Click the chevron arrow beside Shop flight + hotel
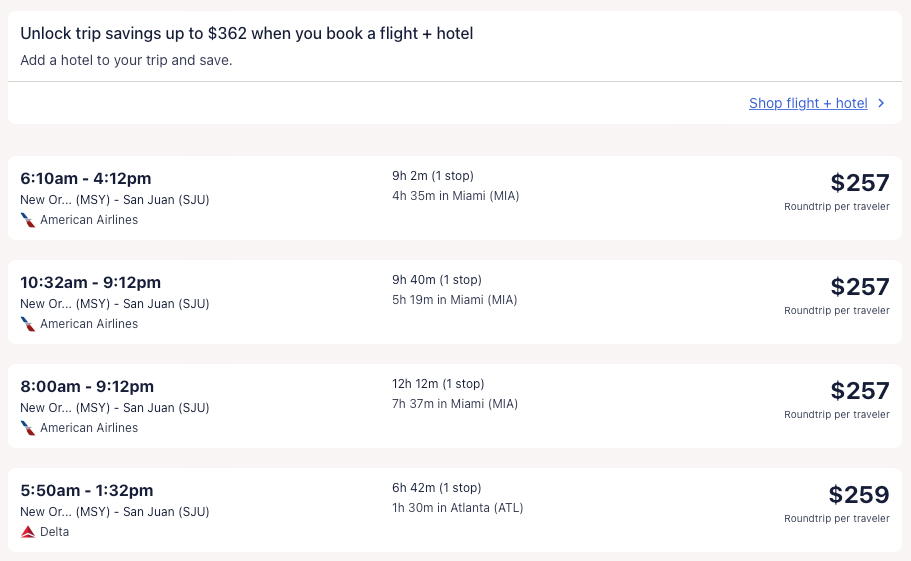Screen dimensions: 911x561 click(x=881, y=103)
